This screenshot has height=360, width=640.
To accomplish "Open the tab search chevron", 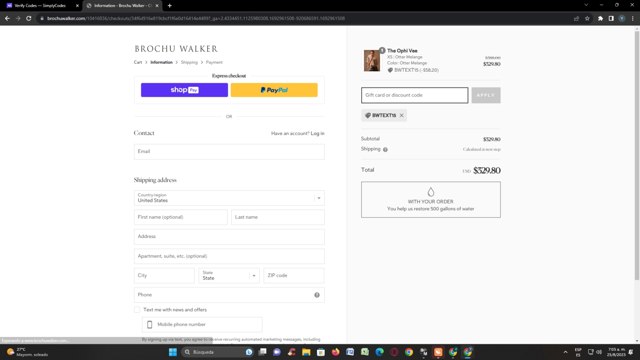I will (586, 5).
